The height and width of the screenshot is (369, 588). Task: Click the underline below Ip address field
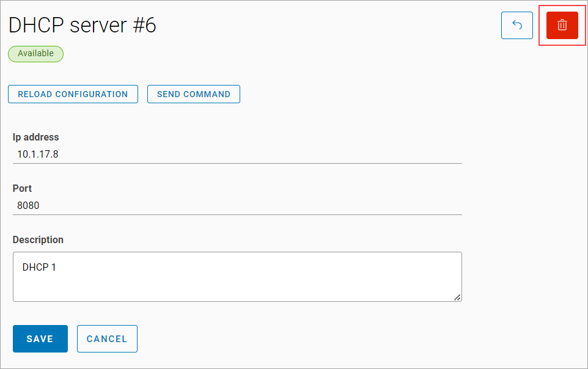coord(237,163)
